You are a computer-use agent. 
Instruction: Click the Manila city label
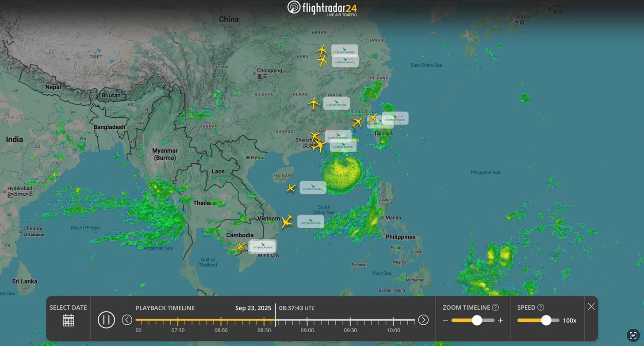point(393,218)
